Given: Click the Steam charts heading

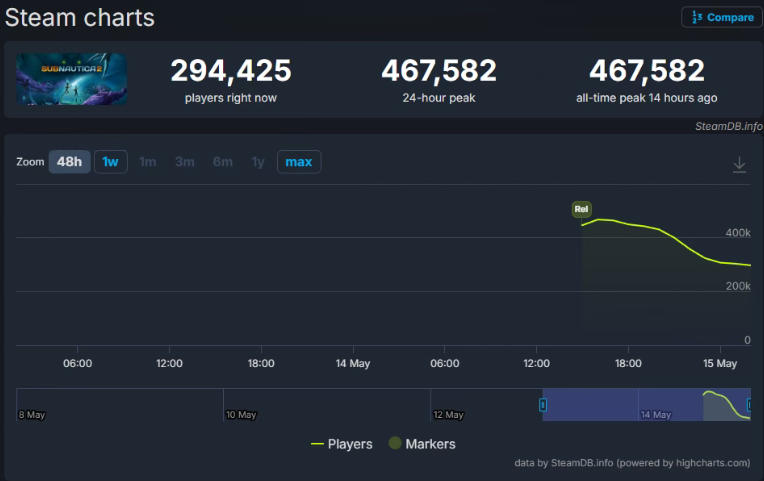Looking at the screenshot, I should click(x=80, y=18).
